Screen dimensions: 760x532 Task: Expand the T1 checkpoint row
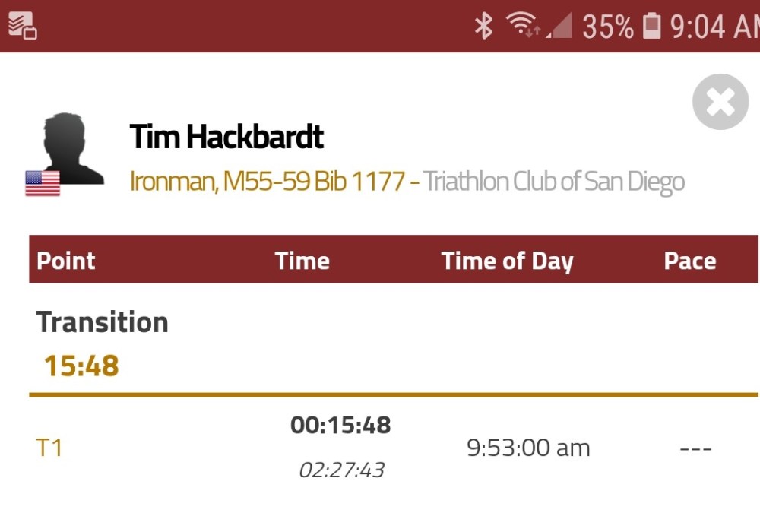pos(49,448)
